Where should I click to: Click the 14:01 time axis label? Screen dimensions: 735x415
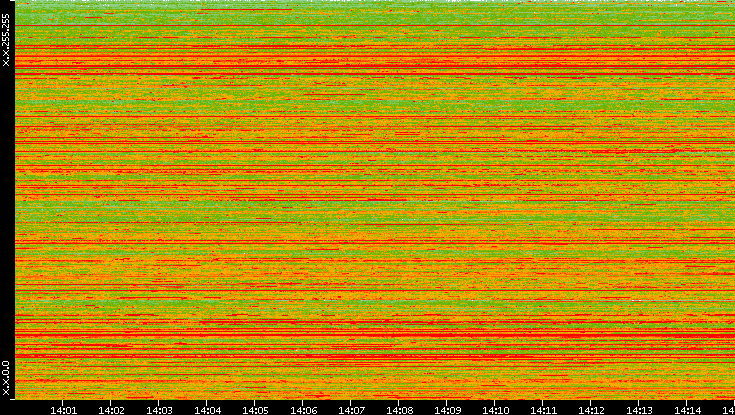pos(63,410)
